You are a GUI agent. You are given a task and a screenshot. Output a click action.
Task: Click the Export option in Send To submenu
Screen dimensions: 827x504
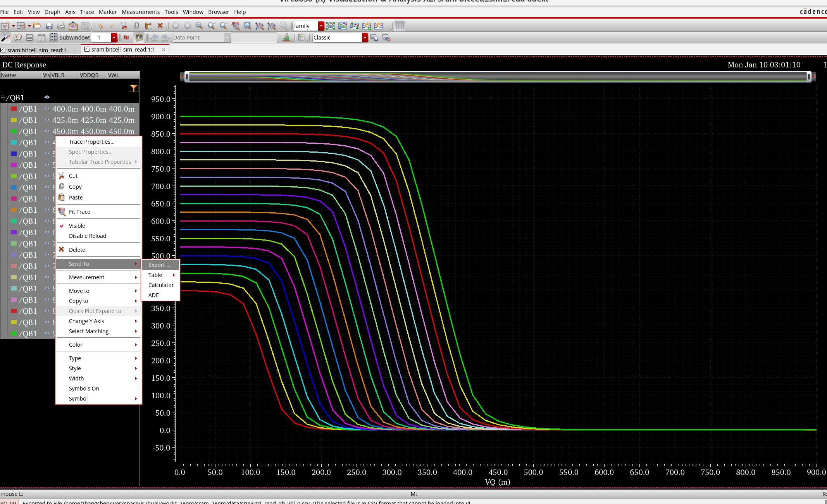coord(159,264)
